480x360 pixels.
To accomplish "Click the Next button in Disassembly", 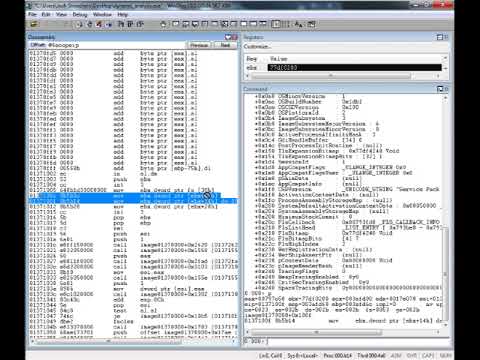I will coord(225,45).
